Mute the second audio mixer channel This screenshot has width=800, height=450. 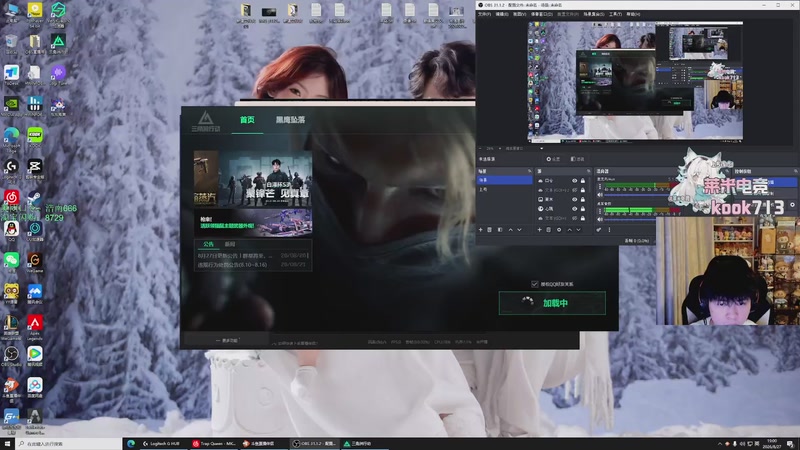click(600, 219)
